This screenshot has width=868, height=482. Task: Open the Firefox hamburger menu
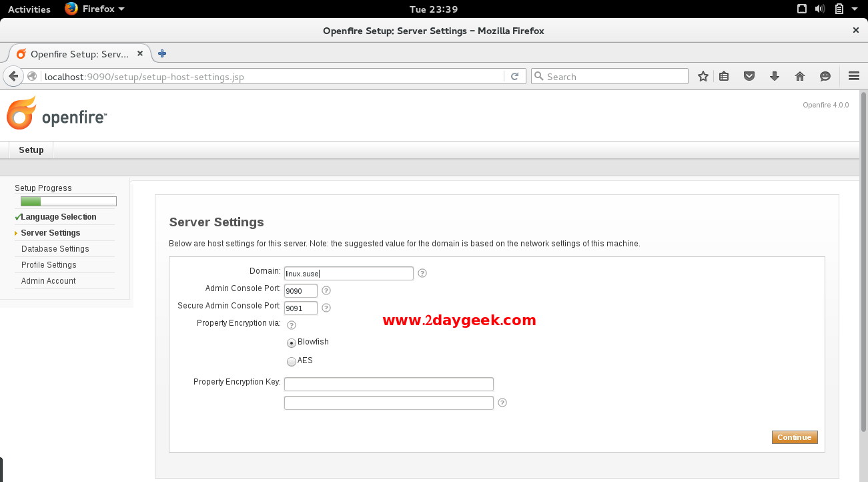pyautogui.click(x=854, y=76)
